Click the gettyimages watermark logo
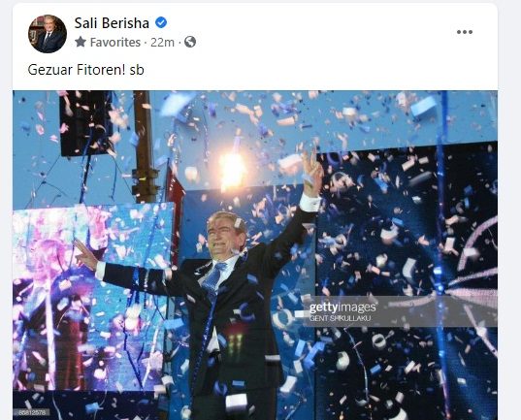This screenshot has height=420, width=521. 342,307
